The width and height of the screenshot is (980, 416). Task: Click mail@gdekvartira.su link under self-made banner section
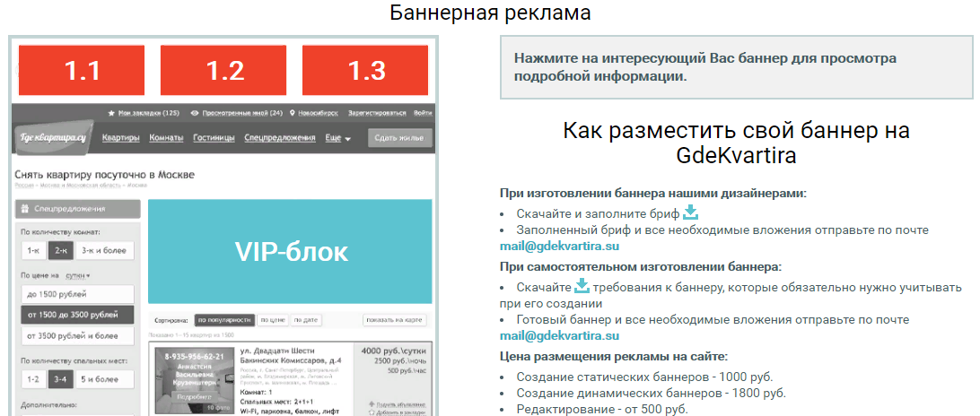[x=559, y=336]
